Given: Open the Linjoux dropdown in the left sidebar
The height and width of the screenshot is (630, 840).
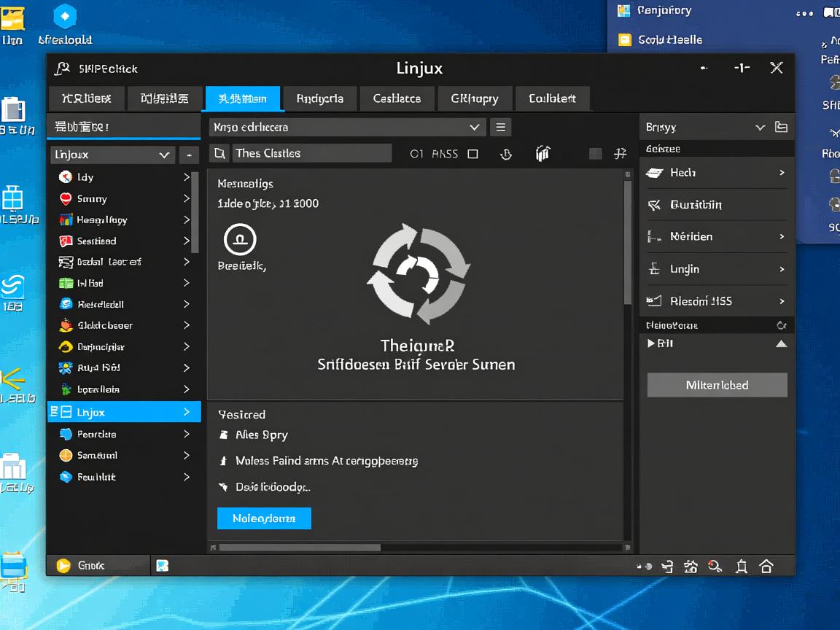Looking at the screenshot, I should click(x=113, y=155).
